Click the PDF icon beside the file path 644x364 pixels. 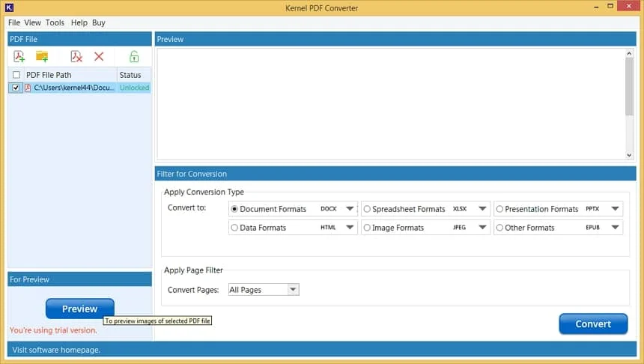pyautogui.click(x=28, y=88)
